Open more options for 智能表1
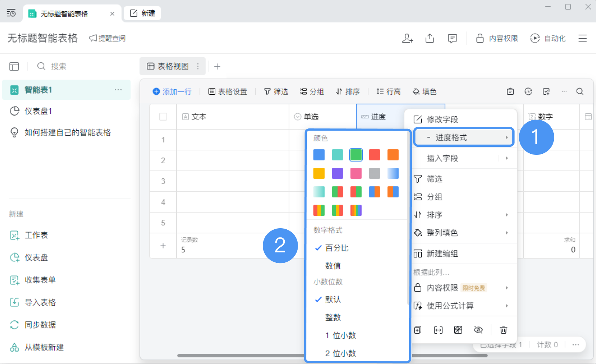The image size is (596, 364). tap(118, 90)
